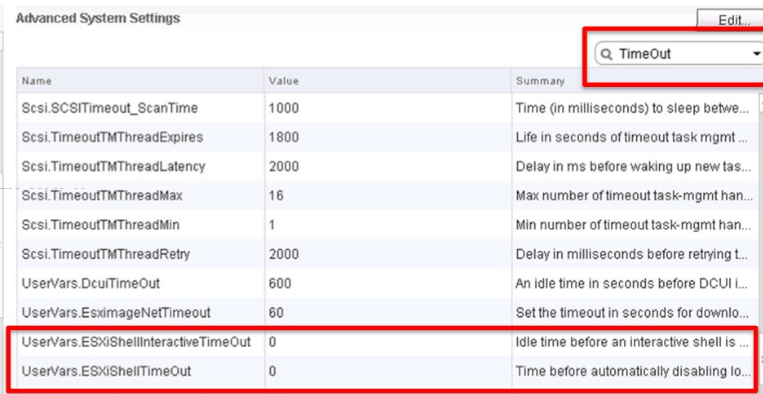
Task: Click summary 'Delay in ms before waking up'
Action: click(x=632, y=166)
